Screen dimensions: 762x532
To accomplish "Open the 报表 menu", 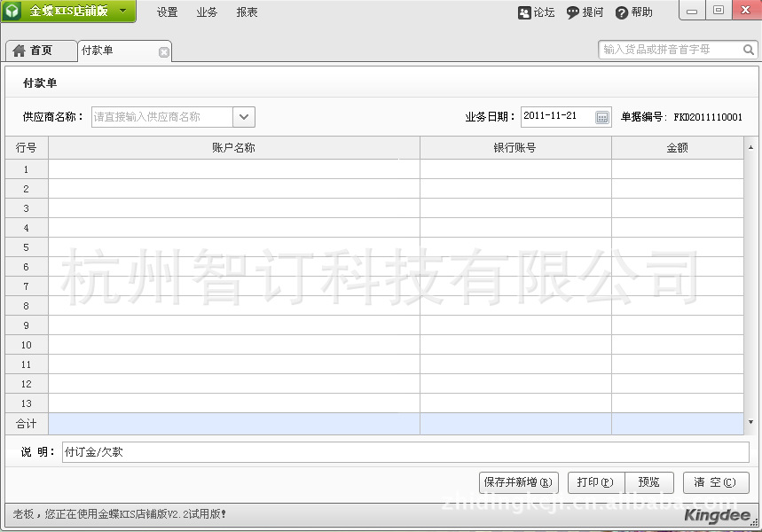I will click(247, 12).
